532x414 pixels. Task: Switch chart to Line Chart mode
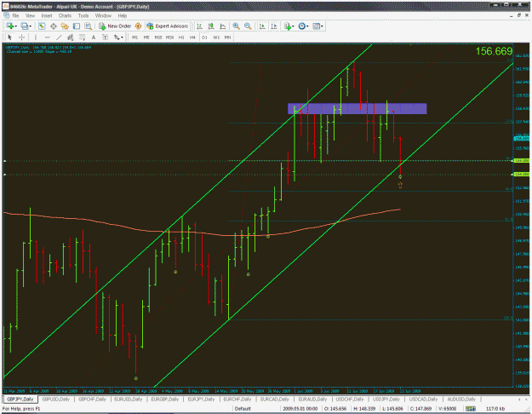(x=222, y=26)
